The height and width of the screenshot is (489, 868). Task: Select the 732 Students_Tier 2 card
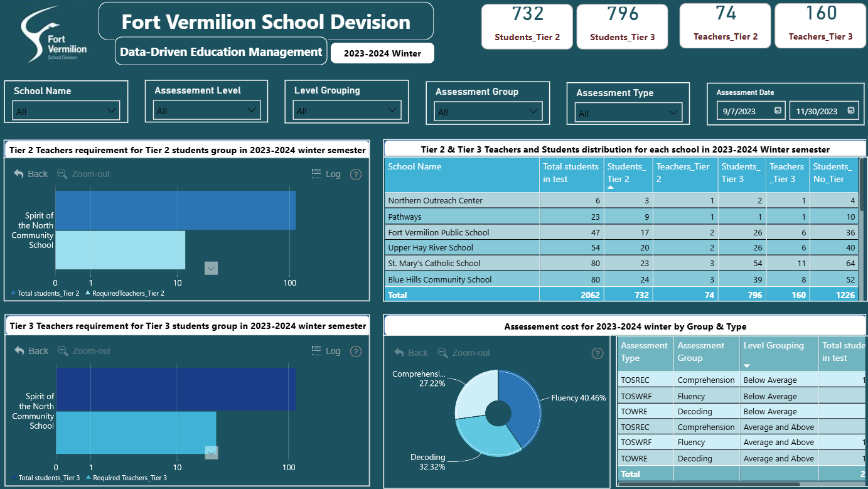pyautogui.click(x=527, y=26)
